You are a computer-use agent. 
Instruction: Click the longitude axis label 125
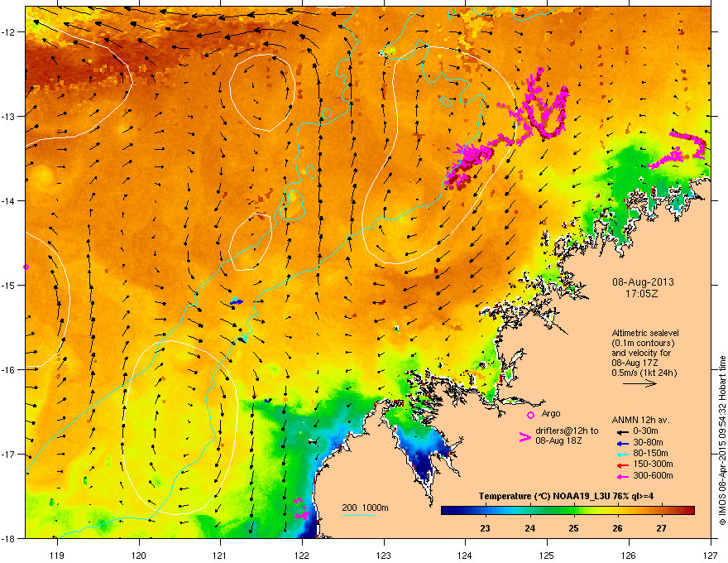pos(547,555)
